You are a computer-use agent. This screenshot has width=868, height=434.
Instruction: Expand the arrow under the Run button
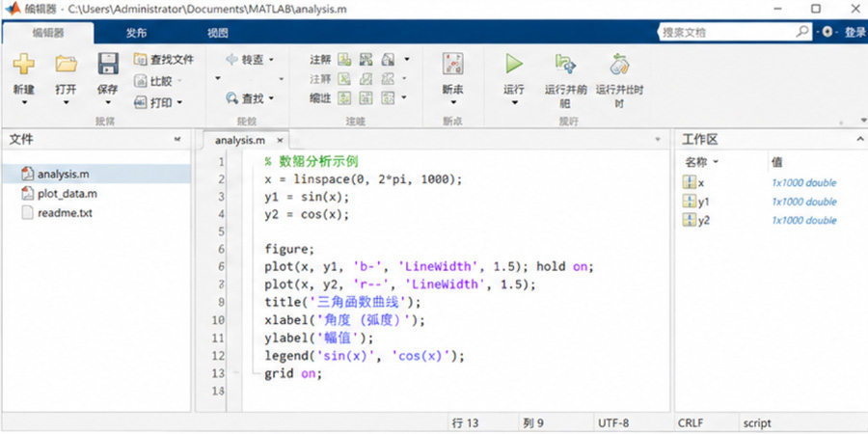(514, 103)
